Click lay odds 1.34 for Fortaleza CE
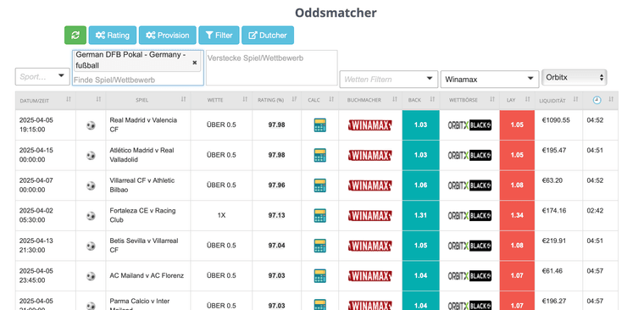This screenshot has width=644, height=310. pyautogui.click(x=517, y=216)
